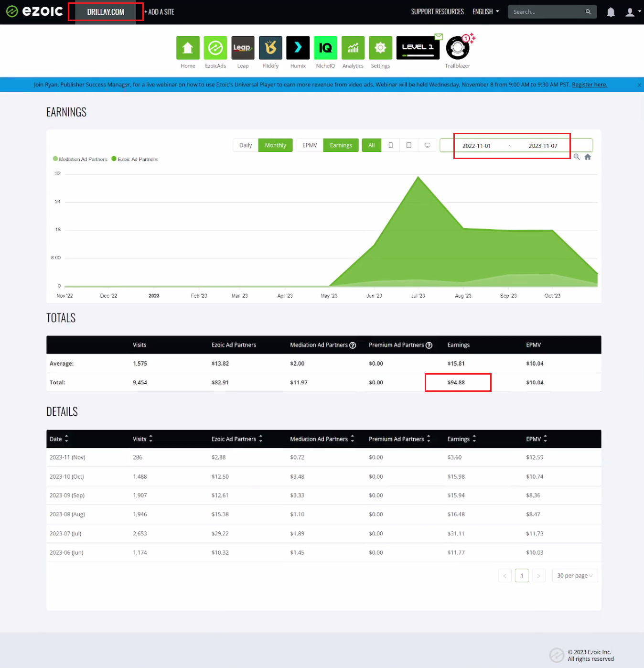Show help for Premium Ad Partners totals
This screenshot has width=644, height=668.
pos(429,345)
